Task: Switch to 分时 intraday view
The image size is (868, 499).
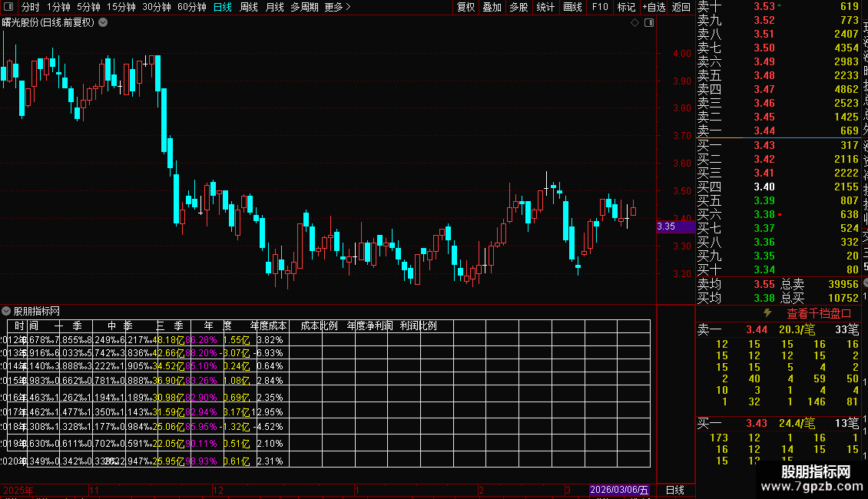Action: [x=31, y=7]
